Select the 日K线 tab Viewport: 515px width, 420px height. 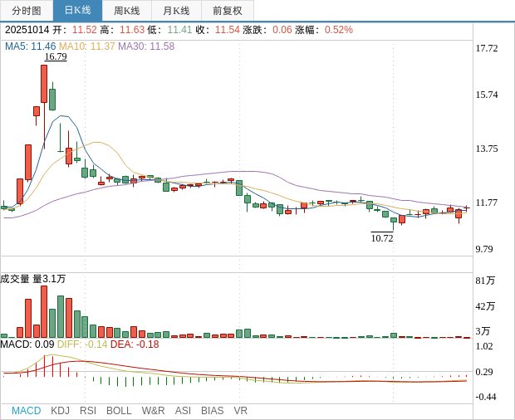[77, 11]
